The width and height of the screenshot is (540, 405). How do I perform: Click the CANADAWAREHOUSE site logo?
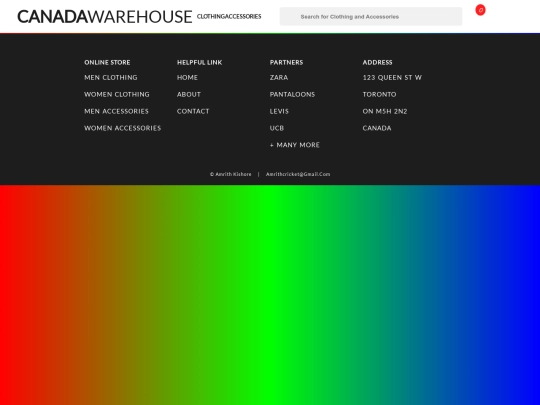(x=105, y=17)
